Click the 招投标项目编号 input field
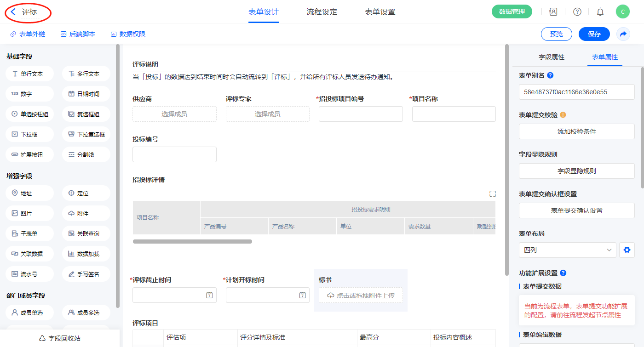This screenshot has height=347, width=644. point(361,114)
